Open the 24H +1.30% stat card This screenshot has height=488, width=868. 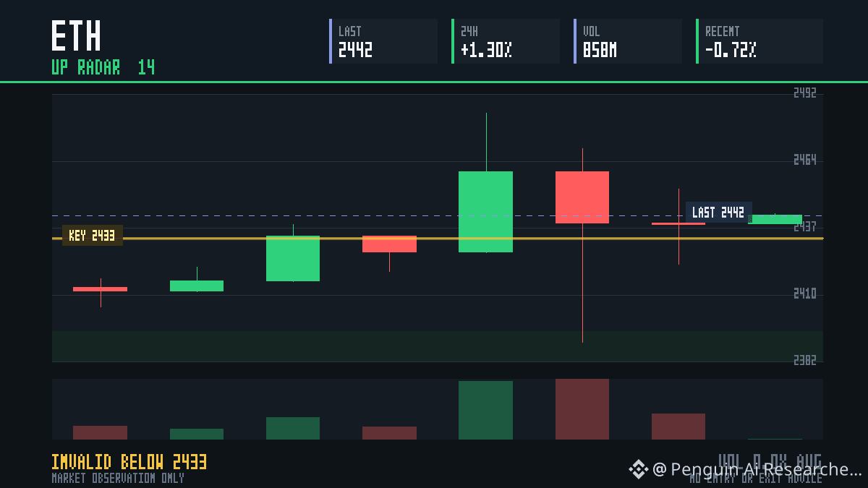(x=506, y=41)
